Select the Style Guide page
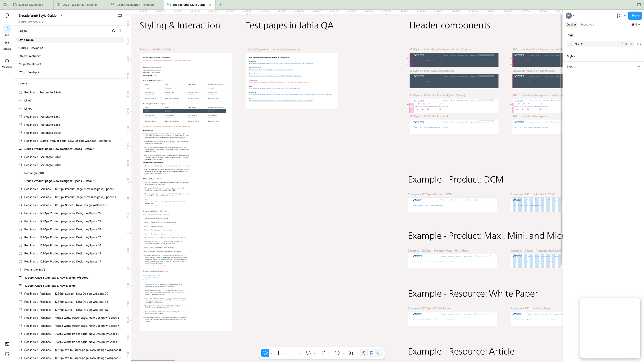The width and height of the screenshot is (644, 362). pos(70,40)
